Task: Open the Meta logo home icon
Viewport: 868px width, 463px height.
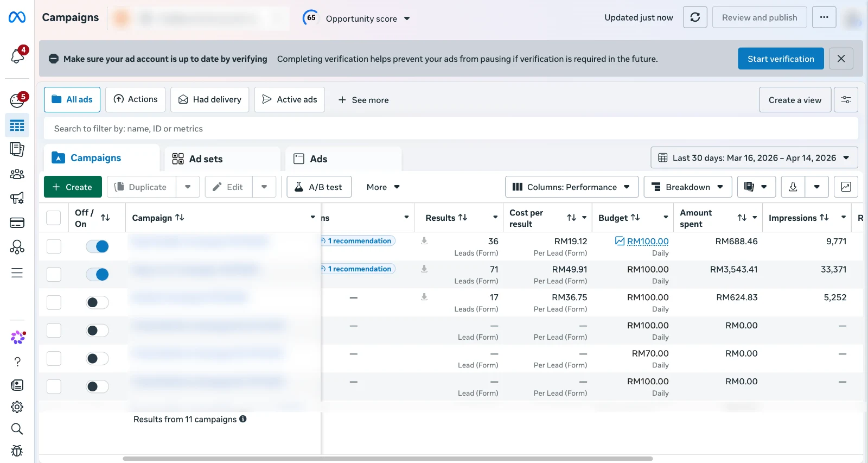Action: click(x=17, y=17)
